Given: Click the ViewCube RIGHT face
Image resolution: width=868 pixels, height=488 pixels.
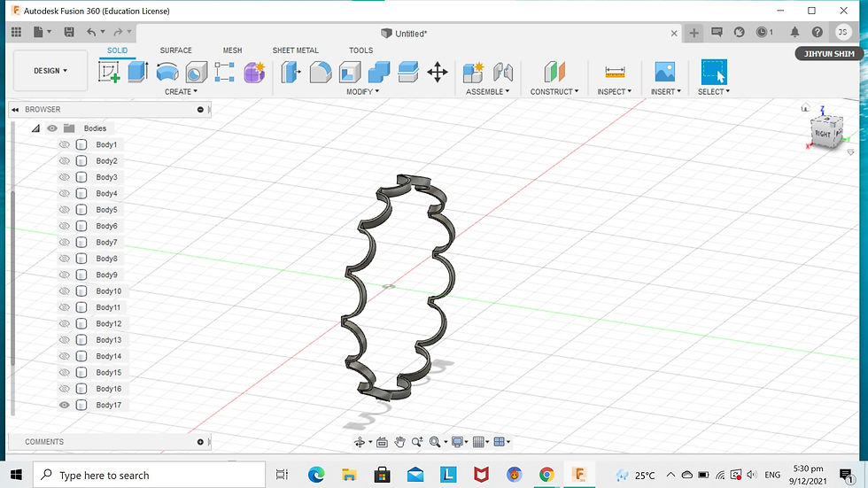Looking at the screenshot, I should click(823, 134).
